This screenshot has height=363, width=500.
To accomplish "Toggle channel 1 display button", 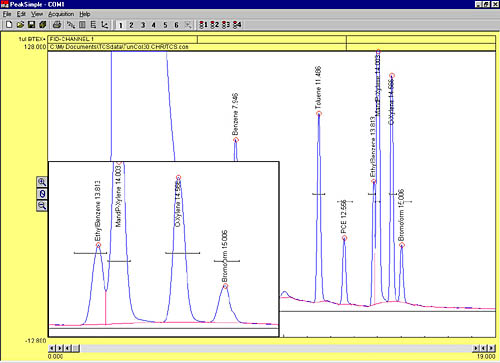I will point(120,25).
